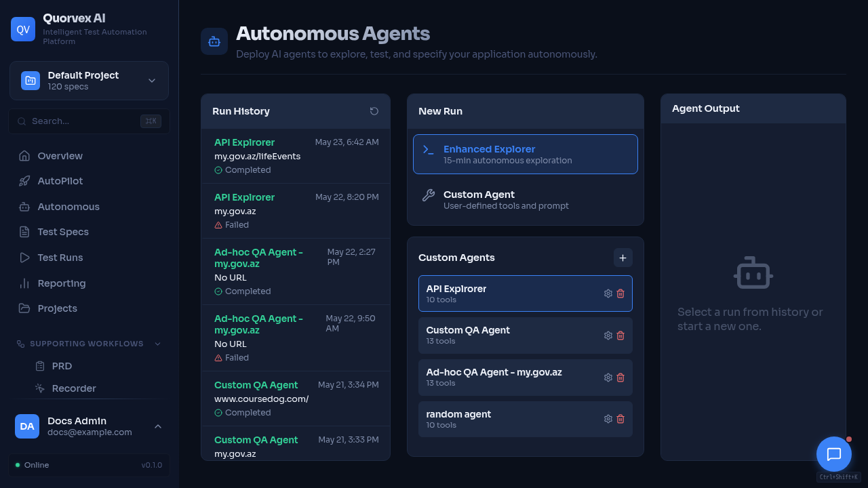
Task: Click Failed status under May 22 API Explrorer
Action: (232, 225)
